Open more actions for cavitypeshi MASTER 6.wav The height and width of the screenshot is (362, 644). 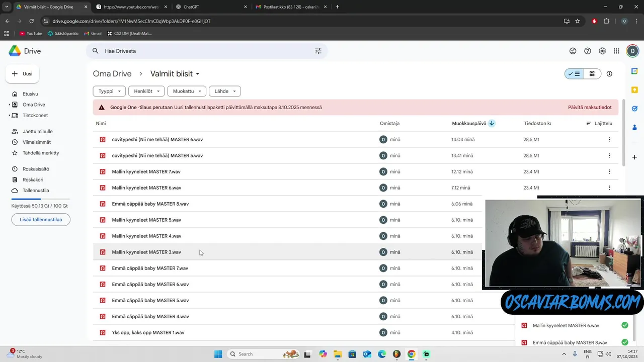coord(609,139)
